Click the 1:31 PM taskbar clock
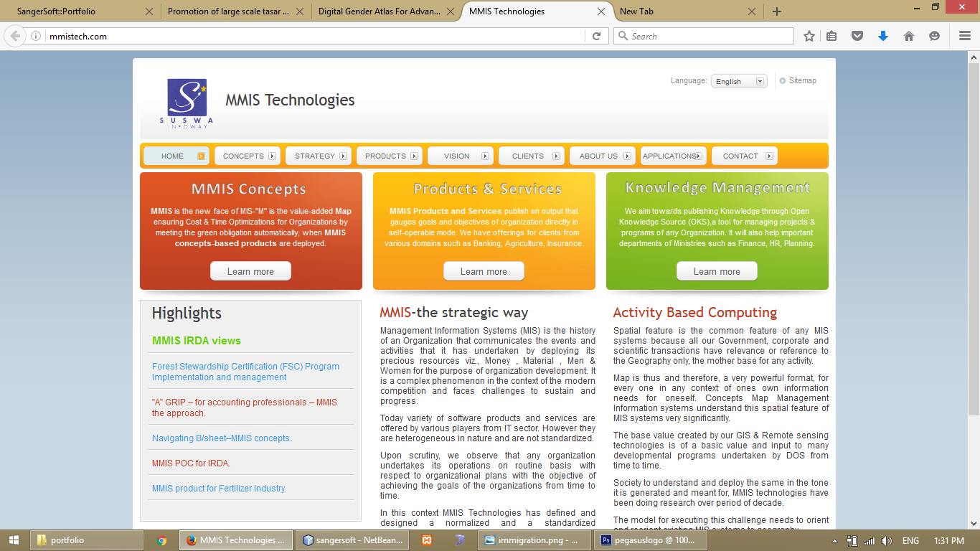The height and width of the screenshot is (551, 980). pyautogui.click(x=949, y=541)
